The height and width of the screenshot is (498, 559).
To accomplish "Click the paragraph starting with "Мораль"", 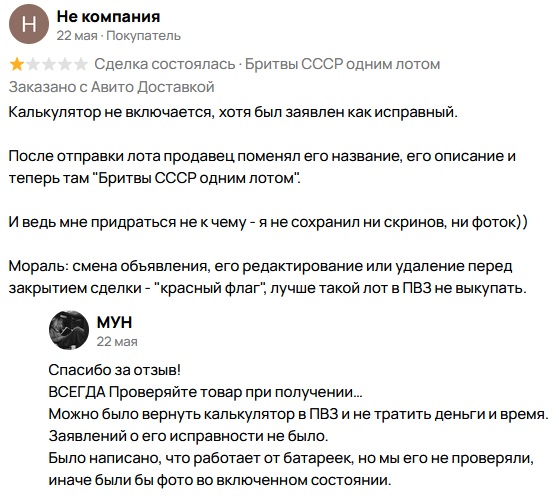I will [x=267, y=277].
